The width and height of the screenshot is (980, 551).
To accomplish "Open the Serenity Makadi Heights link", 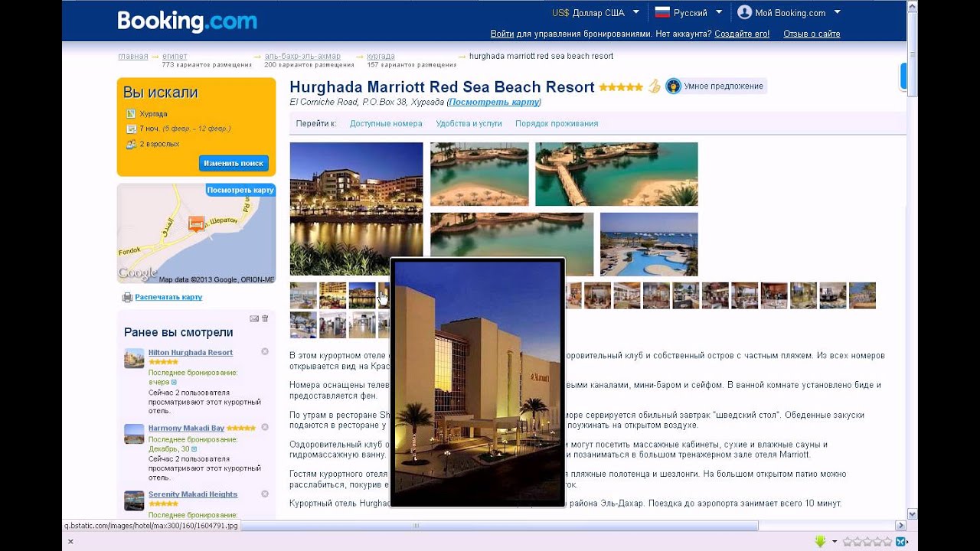I will point(193,494).
